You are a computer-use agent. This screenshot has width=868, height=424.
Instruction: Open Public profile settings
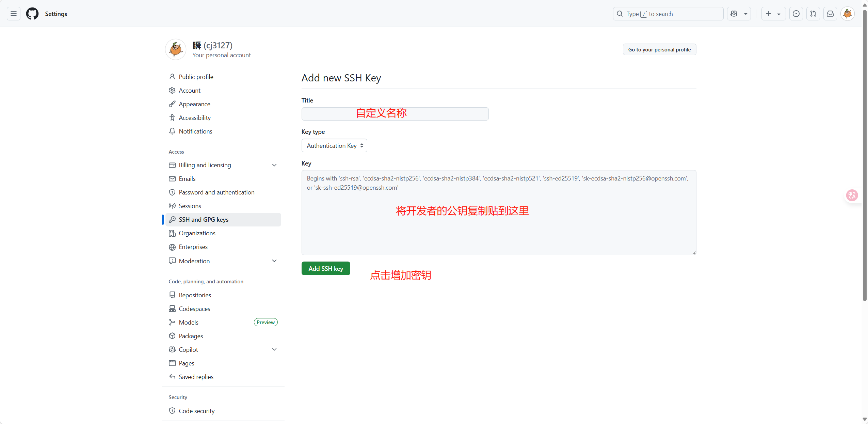pyautogui.click(x=223, y=77)
